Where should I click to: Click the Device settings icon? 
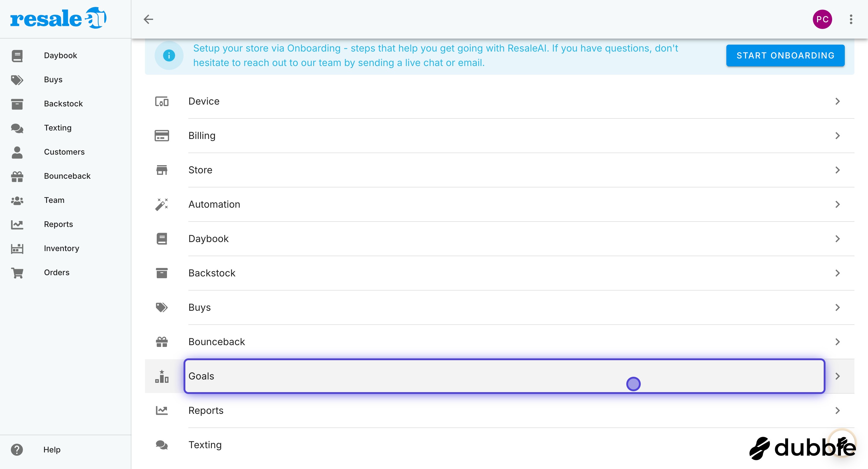coord(162,101)
